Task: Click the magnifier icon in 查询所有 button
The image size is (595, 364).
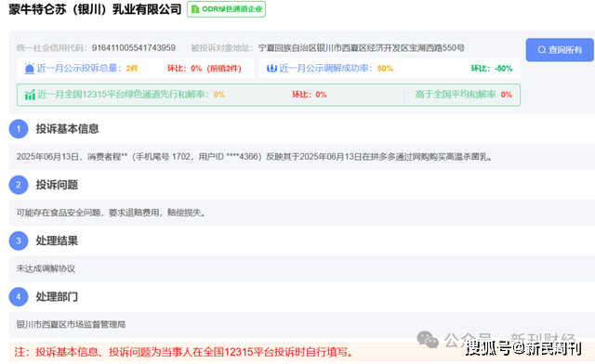Action: (x=542, y=49)
